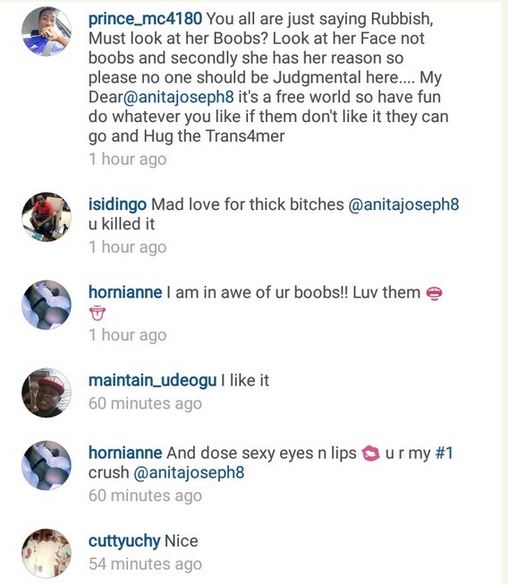Open maintain_udeogu's profile photo
The image size is (508, 584).
click(x=46, y=392)
